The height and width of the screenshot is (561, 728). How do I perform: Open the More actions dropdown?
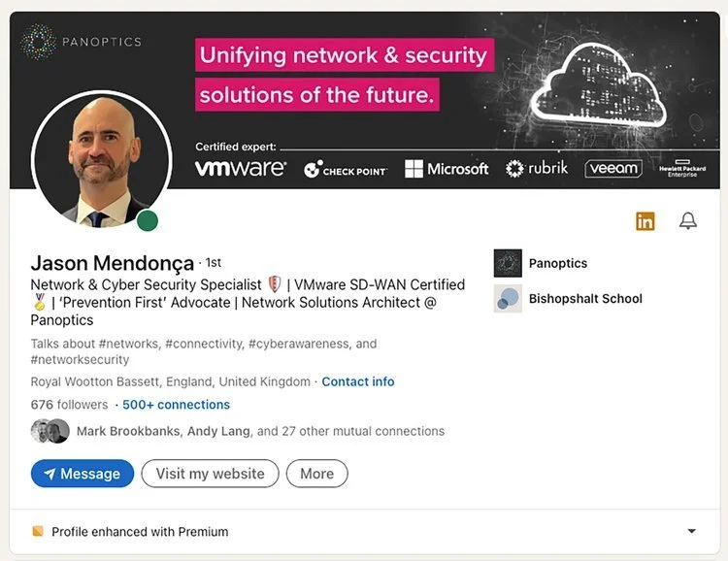point(316,474)
